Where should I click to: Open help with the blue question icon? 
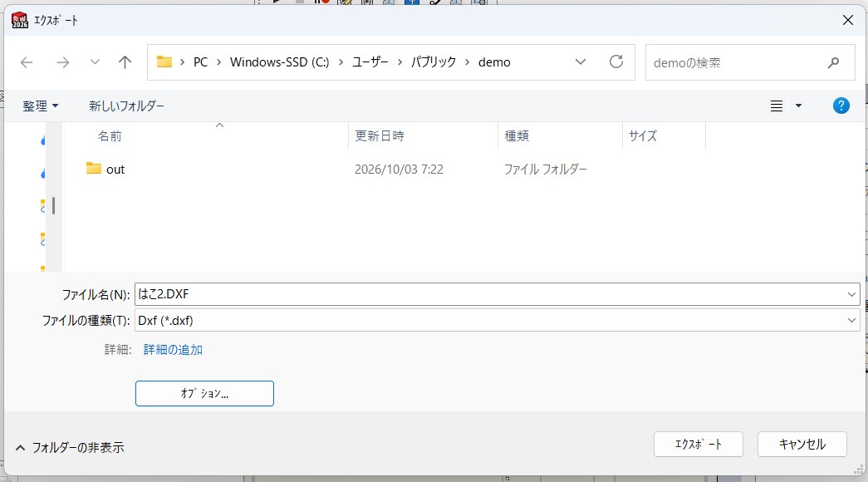841,106
